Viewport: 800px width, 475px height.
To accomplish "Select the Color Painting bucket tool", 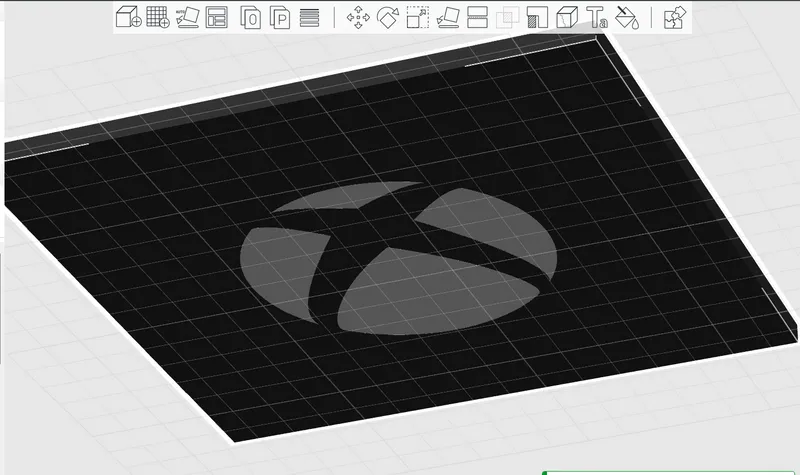I will point(627,18).
